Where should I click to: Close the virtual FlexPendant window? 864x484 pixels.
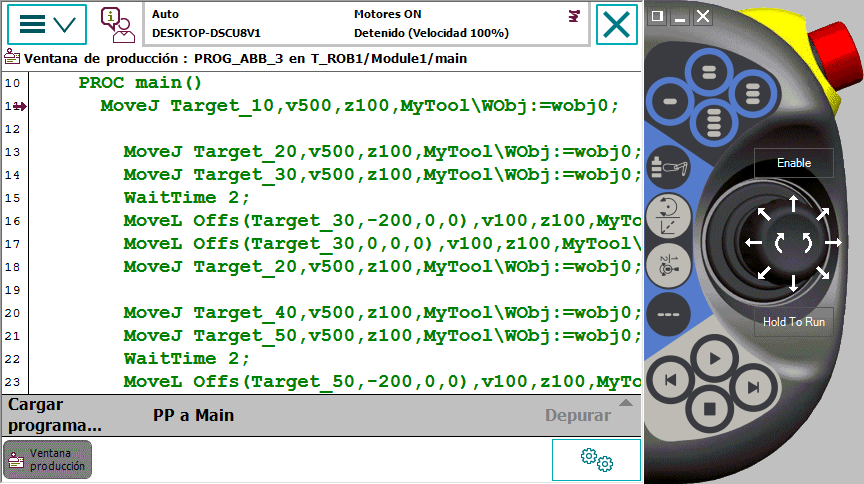point(703,16)
